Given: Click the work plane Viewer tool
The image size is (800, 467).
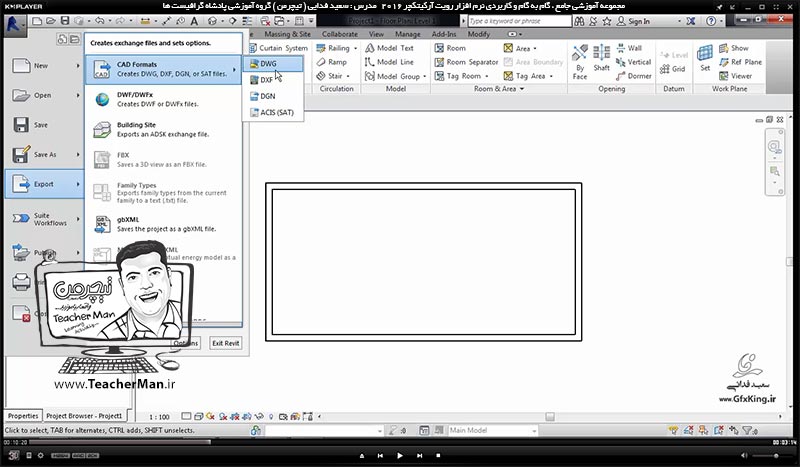Looking at the screenshot, I should click(x=735, y=76).
